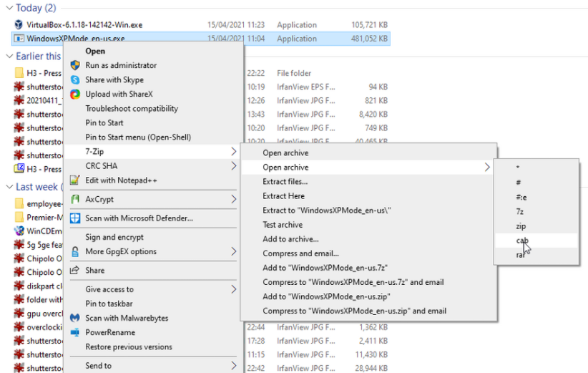
Task: Click the PowerRename icon in context menu
Action: pos(75,332)
